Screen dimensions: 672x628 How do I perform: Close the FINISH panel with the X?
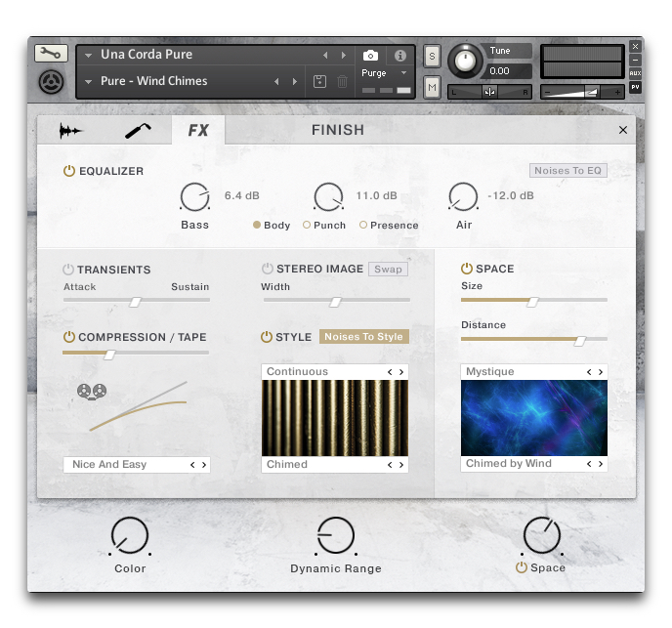pyautogui.click(x=623, y=130)
